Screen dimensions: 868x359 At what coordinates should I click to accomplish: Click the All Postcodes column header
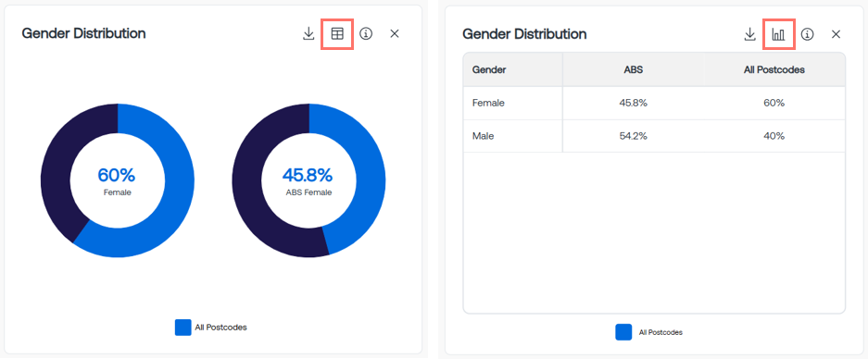[x=774, y=69]
